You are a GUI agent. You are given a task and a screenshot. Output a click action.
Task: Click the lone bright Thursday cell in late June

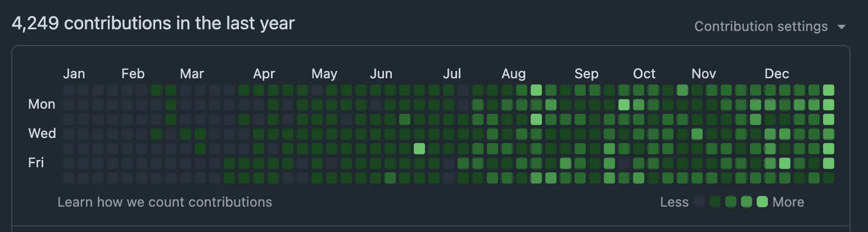419,149
